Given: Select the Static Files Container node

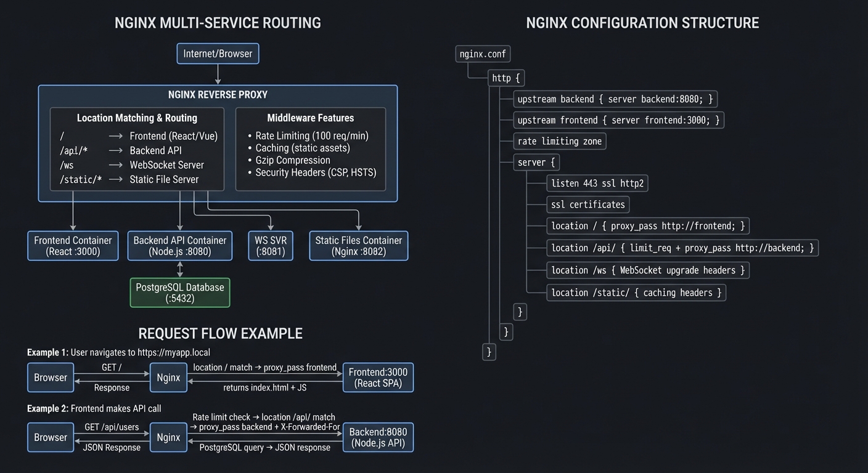Looking at the screenshot, I should click(358, 246).
